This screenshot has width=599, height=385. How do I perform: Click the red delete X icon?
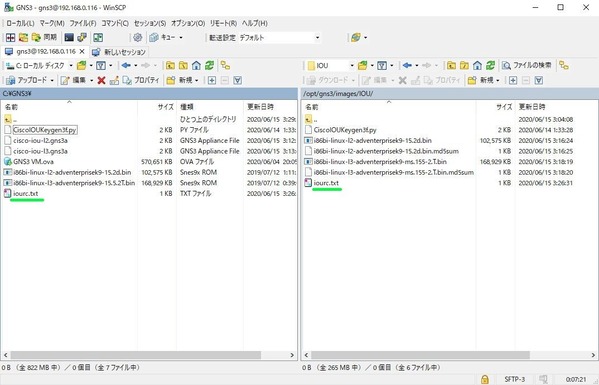pos(101,80)
